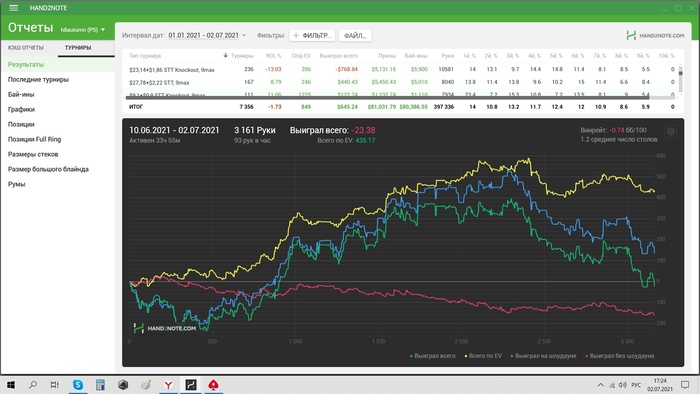Screen dimensions: 700x394
Task: Open the HAND2NOTE.COM link at top right
Action: click(655, 35)
